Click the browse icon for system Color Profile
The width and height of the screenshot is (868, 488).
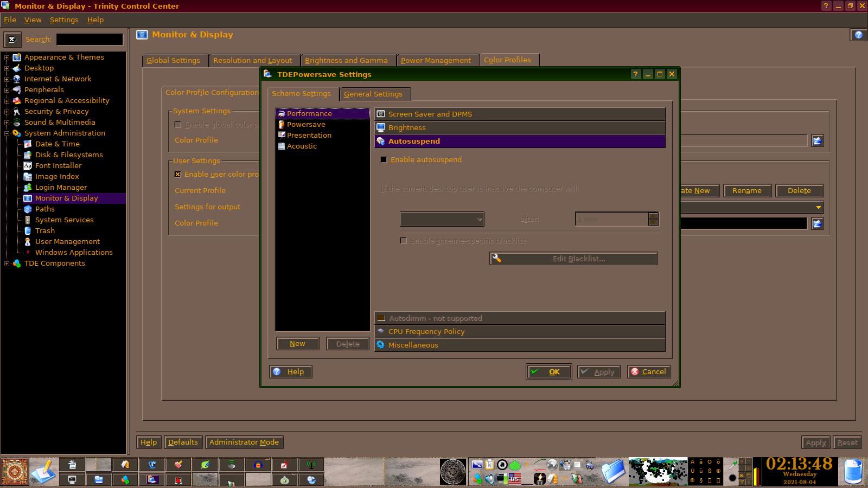tap(817, 141)
